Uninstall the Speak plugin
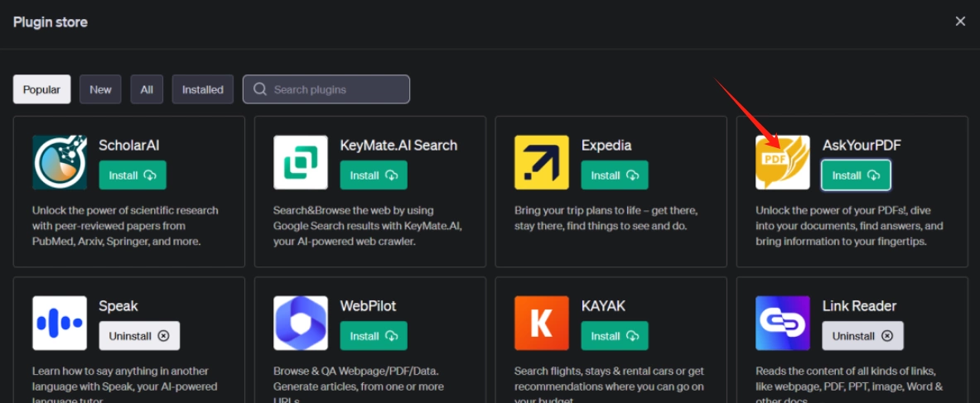Viewport: 980px width, 403px height. click(x=139, y=335)
